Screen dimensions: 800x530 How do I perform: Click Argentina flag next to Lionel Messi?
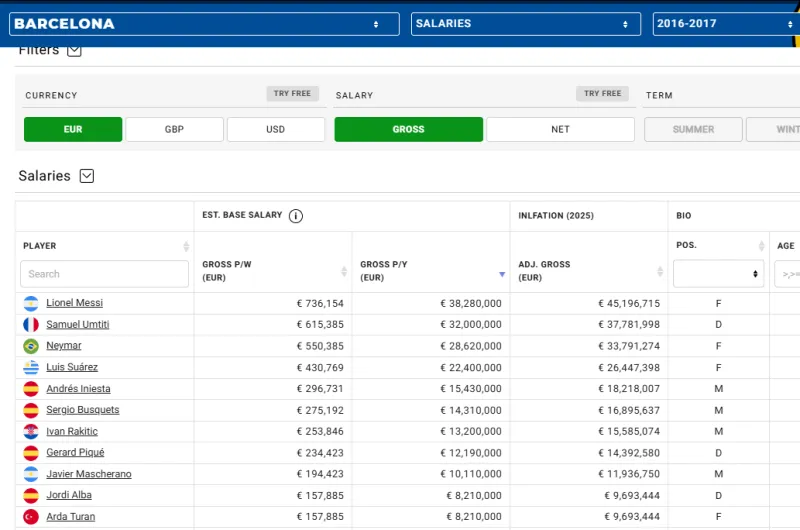tap(31, 304)
